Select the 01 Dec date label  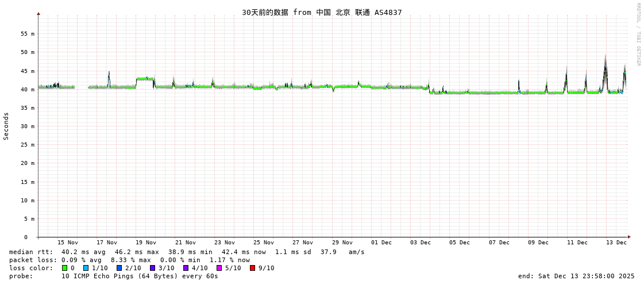point(381,243)
